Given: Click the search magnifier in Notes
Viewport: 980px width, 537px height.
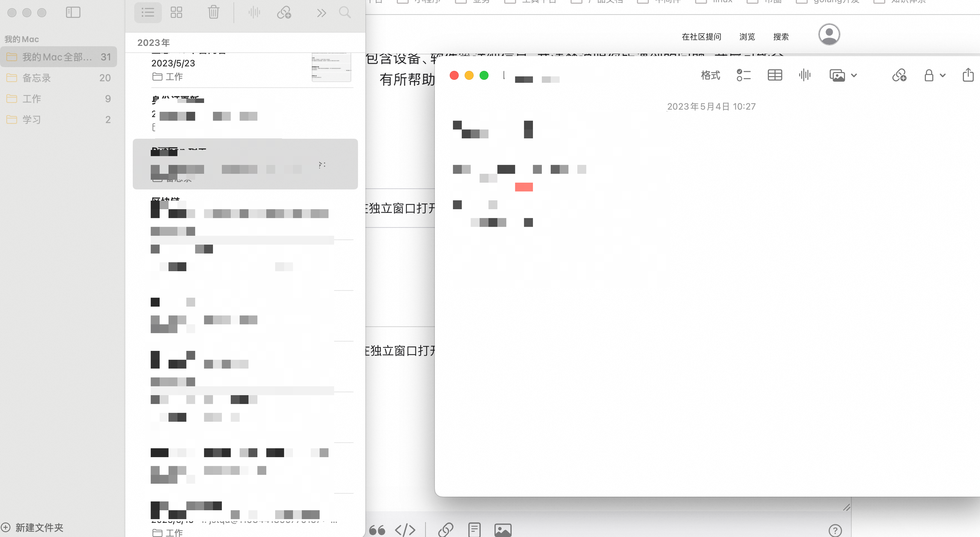Looking at the screenshot, I should (345, 13).
